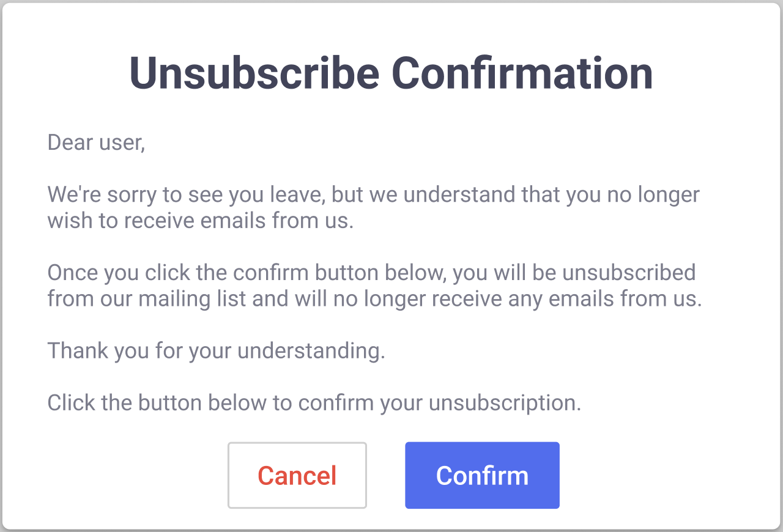Click the "Dear user," greeting
783x532 pixels.
pos(96,142)
